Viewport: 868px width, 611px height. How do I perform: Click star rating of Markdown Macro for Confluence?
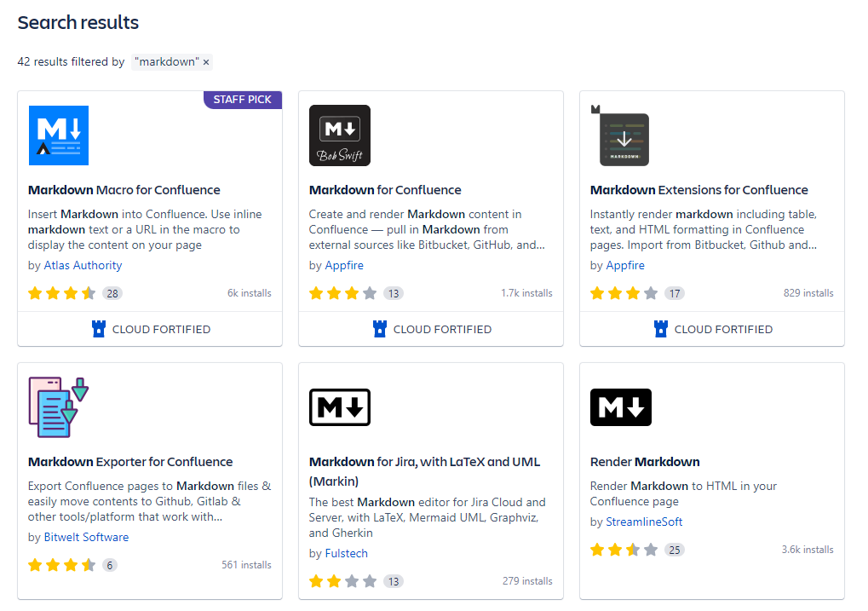[62, 293]
